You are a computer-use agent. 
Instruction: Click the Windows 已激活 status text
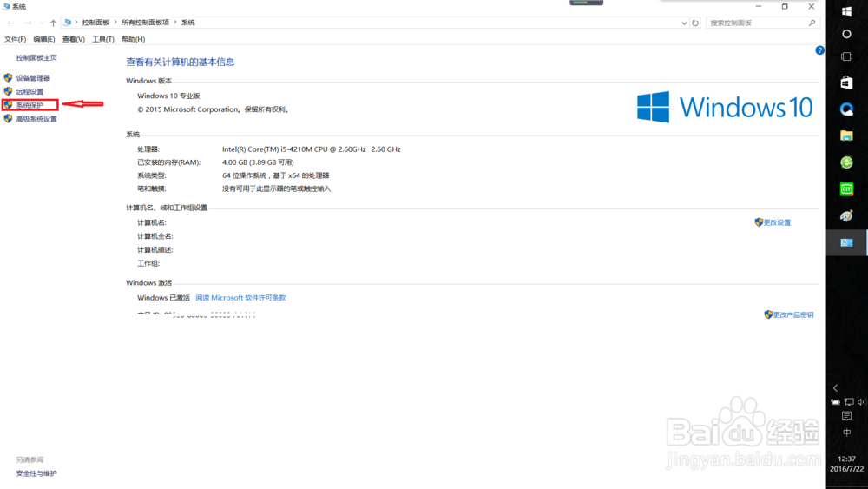pos(164,297)
